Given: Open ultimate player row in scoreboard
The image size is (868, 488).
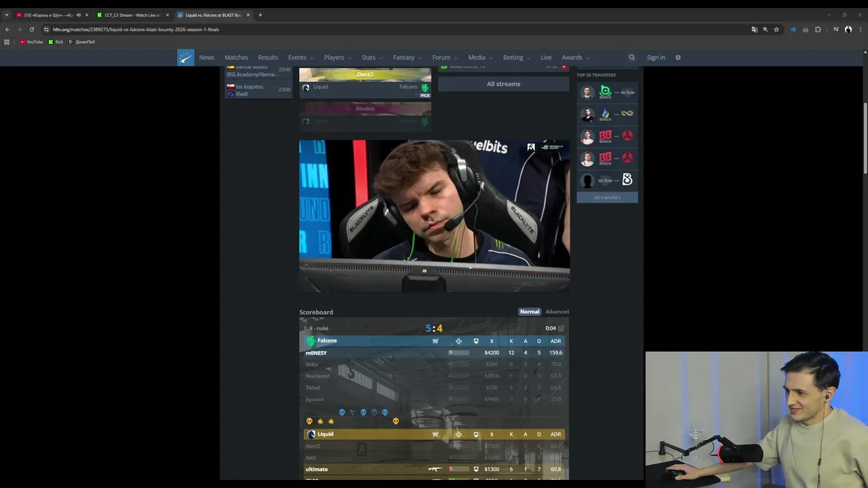Looking at the screenshot, I should click(x=434, y=469).
